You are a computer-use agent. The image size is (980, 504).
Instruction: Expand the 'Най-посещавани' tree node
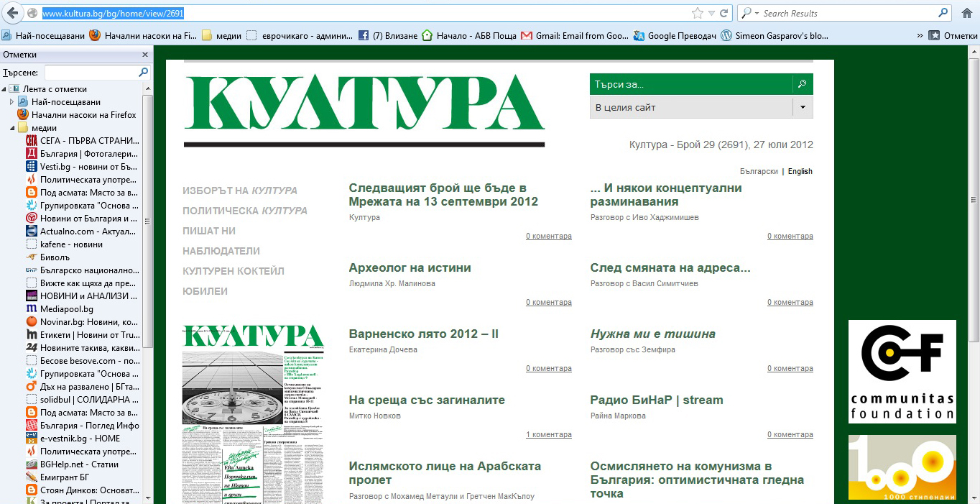pyautogui.click(x=12, y=102)
